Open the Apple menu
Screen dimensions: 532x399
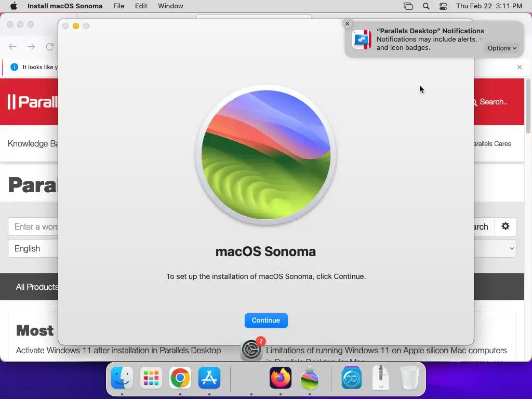(14, 6)
